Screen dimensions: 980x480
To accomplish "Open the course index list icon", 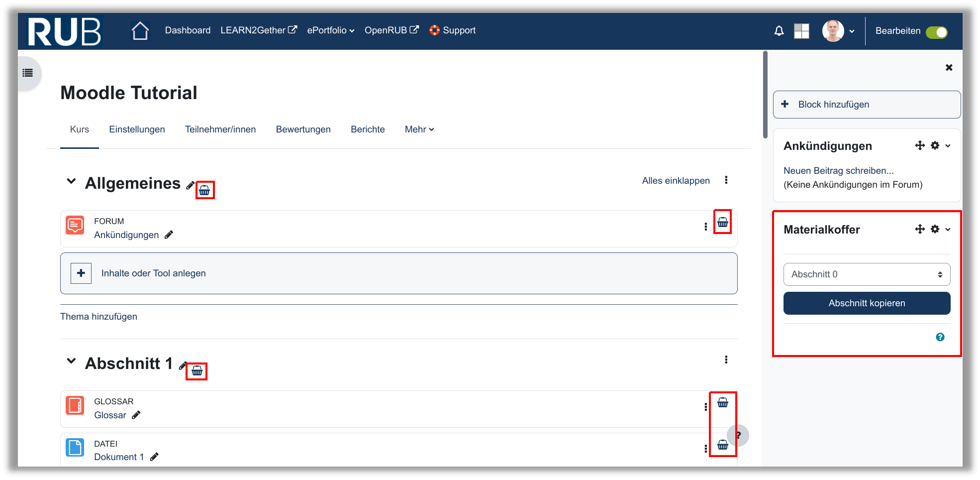I will (28, 73).
